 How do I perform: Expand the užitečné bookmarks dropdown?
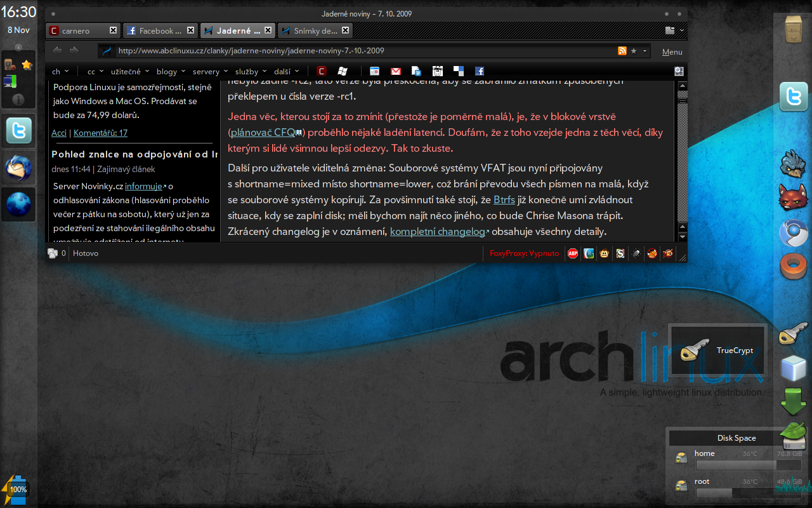pos(130,72)
